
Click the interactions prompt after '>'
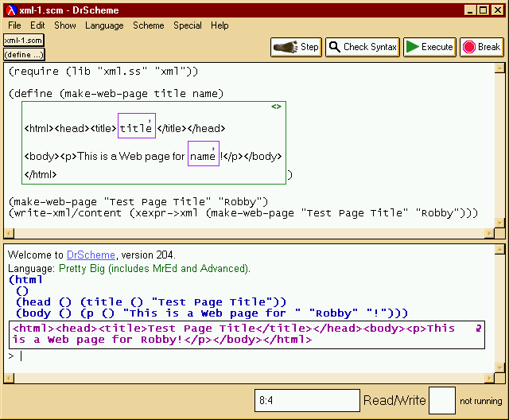click(x=21, y=356)
